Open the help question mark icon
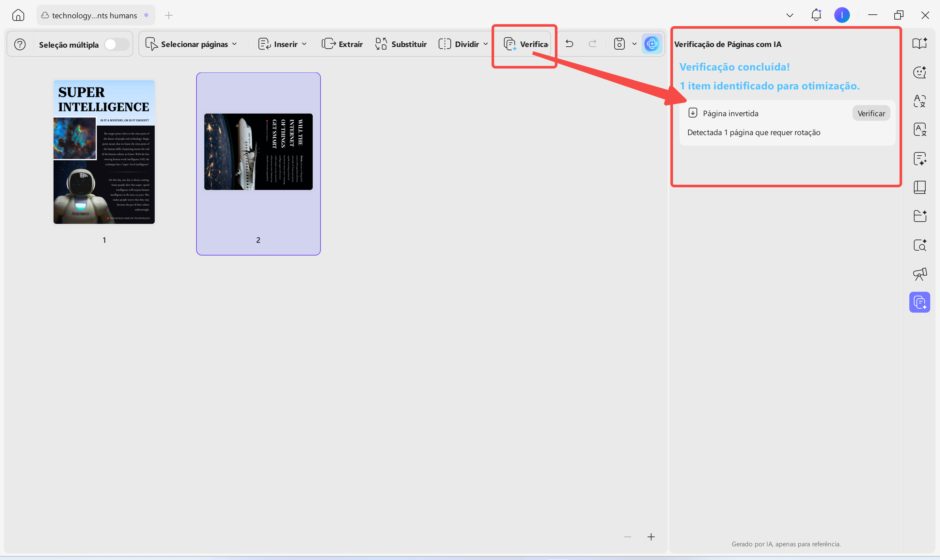 point(20,44)
